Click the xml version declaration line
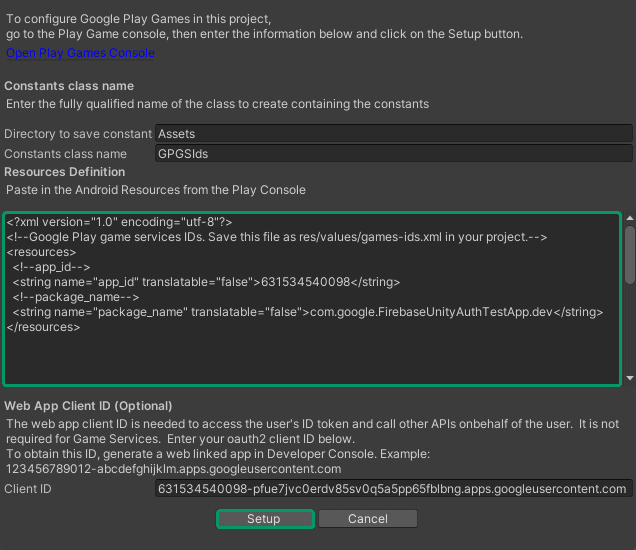This screenshot has height=550, width=636. click(119, 222)
